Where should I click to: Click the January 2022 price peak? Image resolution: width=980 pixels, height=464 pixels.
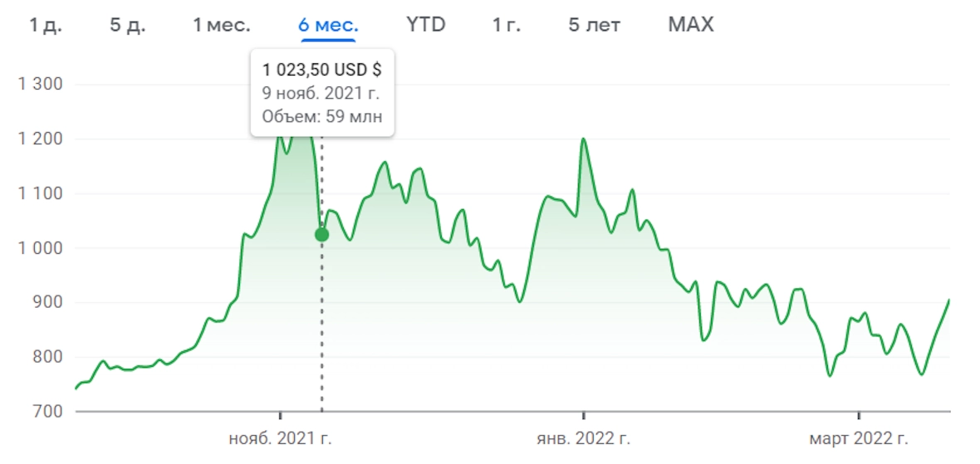click(x=583, y=139)
